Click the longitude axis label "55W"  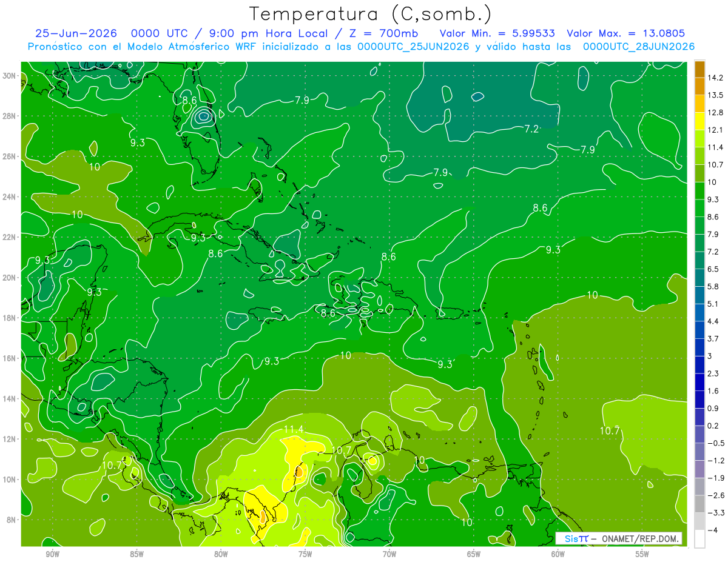tap(642, 554)
